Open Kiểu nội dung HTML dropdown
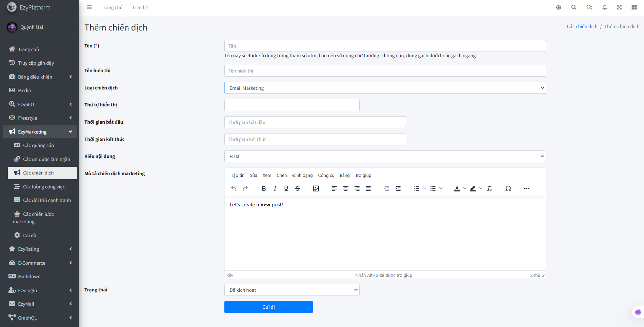The width and height of the screenshot is (644, 327). click(x=385, y=156)
